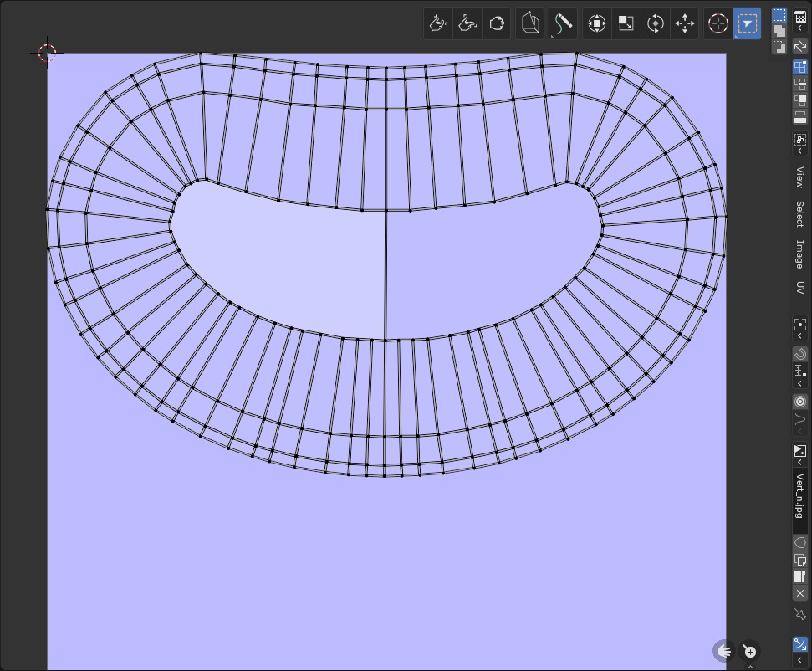Toggle image pin icon
Screen dimensions: 812x671
pyautogui.click(x=800, y=614)
